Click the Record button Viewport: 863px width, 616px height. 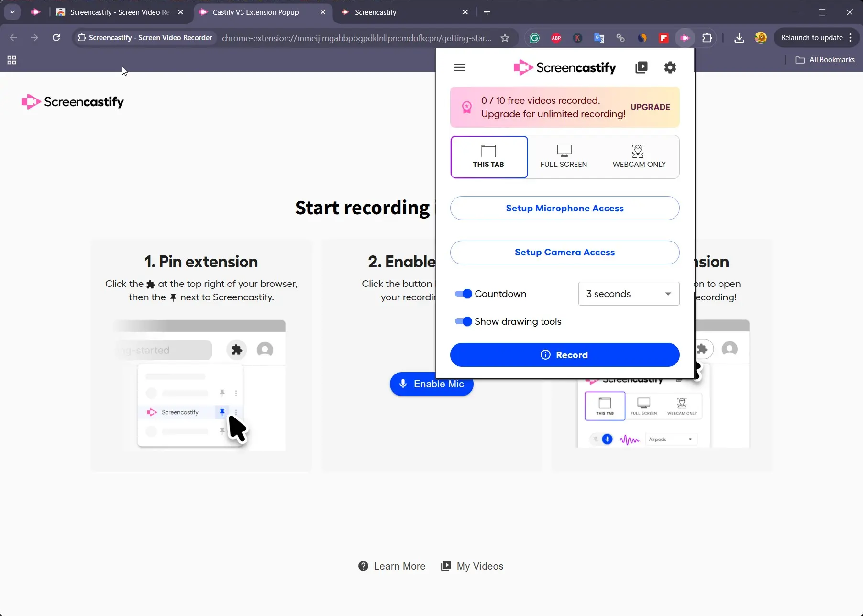coord(564,354)
